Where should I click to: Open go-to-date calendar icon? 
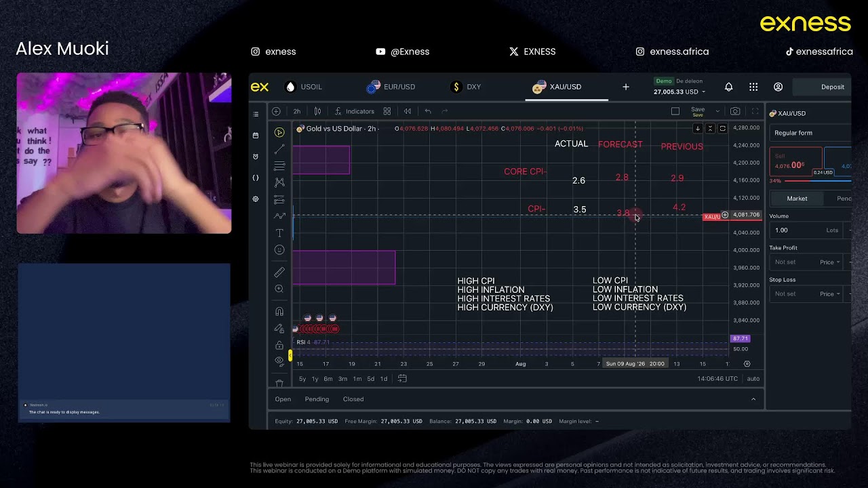tap(402, 379)
